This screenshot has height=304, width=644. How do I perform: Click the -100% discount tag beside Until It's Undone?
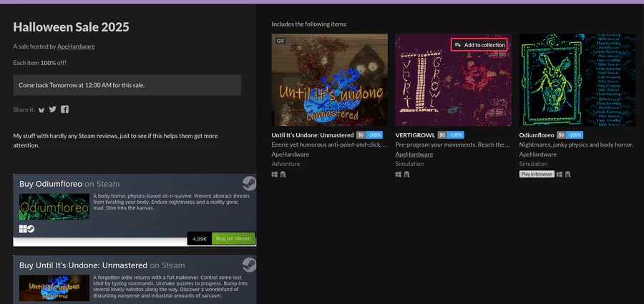pyautogui.click(x=374, y=135)
